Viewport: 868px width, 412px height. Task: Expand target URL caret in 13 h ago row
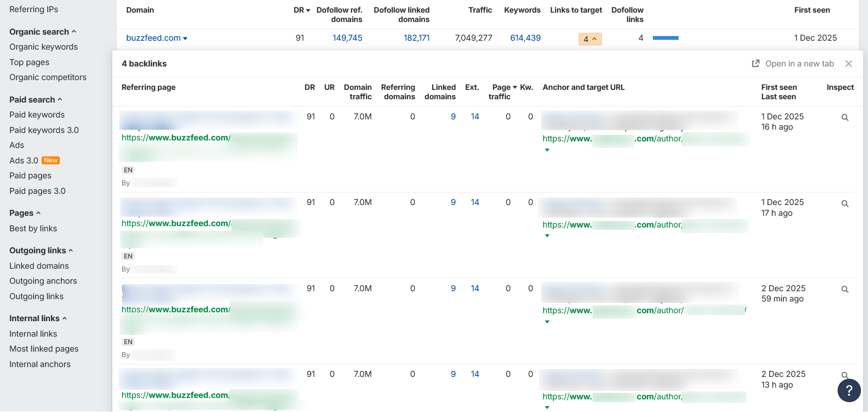547,407
